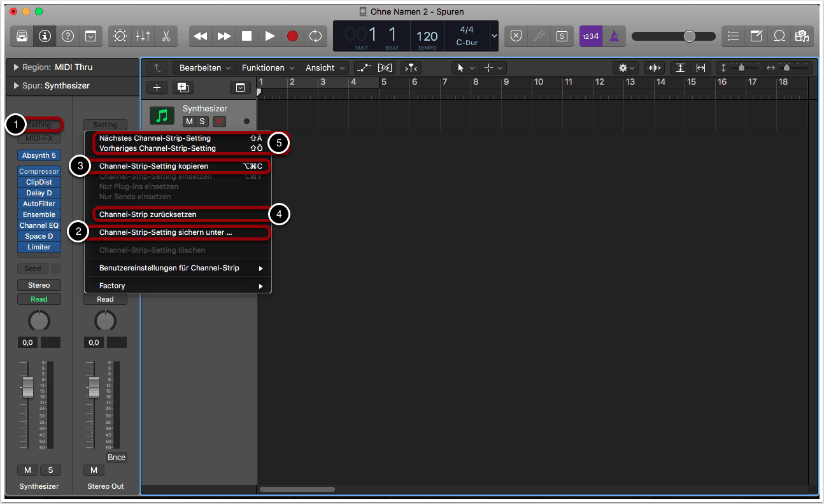Toggle the 1234 count-in button
The width and height of the screenshot is (824, 504).
pyautogui.click(x=590, y=36)
